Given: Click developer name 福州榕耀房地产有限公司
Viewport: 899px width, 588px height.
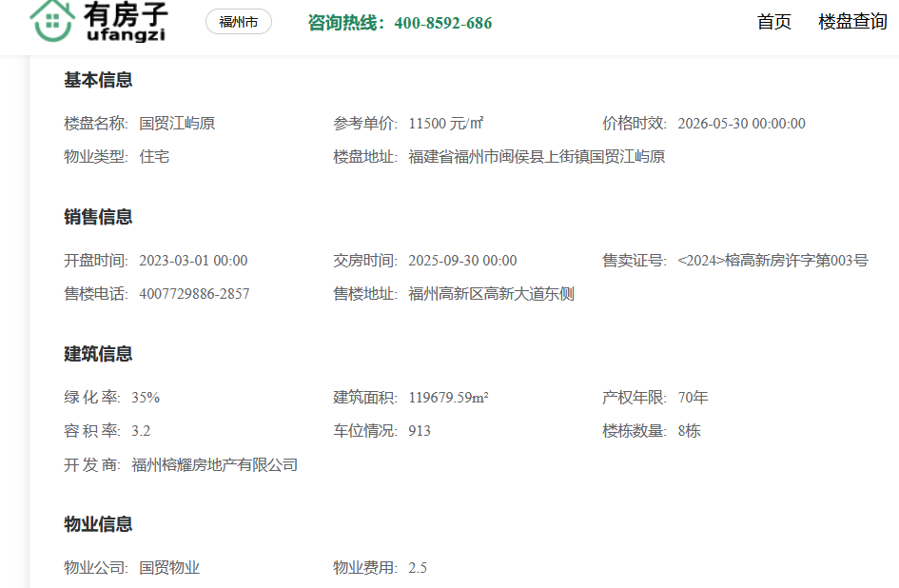Looking at the screenshot, I should click(214, 464).
